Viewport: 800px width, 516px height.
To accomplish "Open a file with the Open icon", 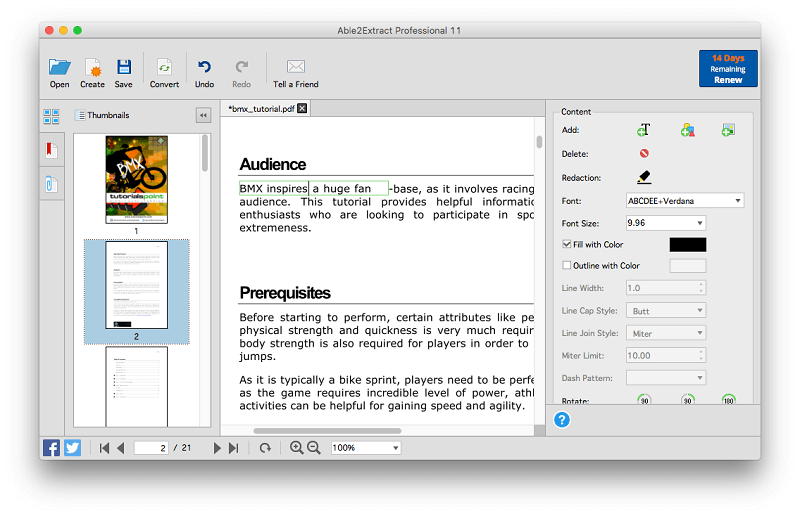I will click(60, 67).
